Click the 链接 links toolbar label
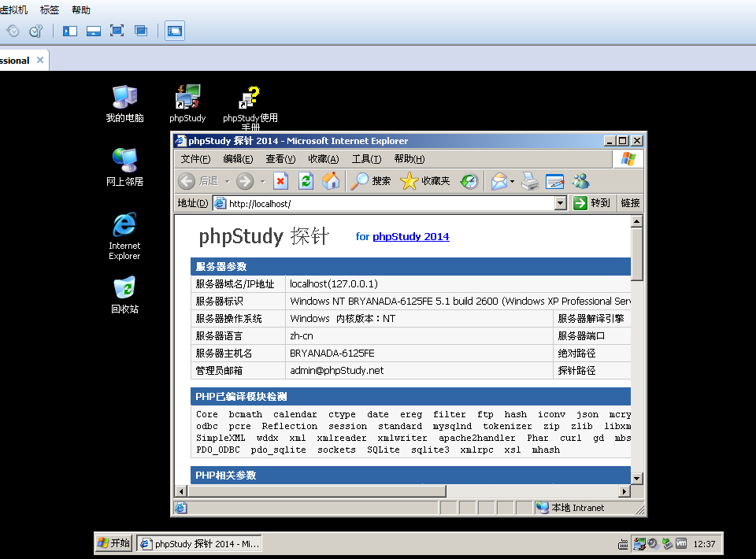This screenshot has width=756, height=559. click(x=630, y=203)
